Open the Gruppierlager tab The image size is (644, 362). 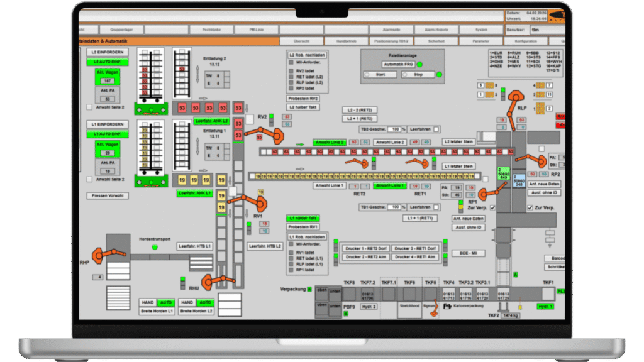121,30
